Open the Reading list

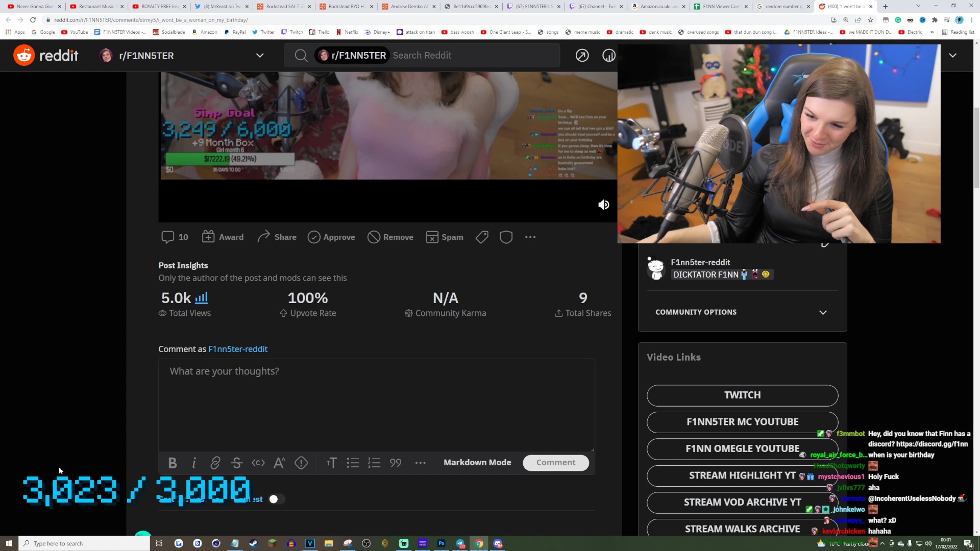pyautogui.click(x=958, y=32)
